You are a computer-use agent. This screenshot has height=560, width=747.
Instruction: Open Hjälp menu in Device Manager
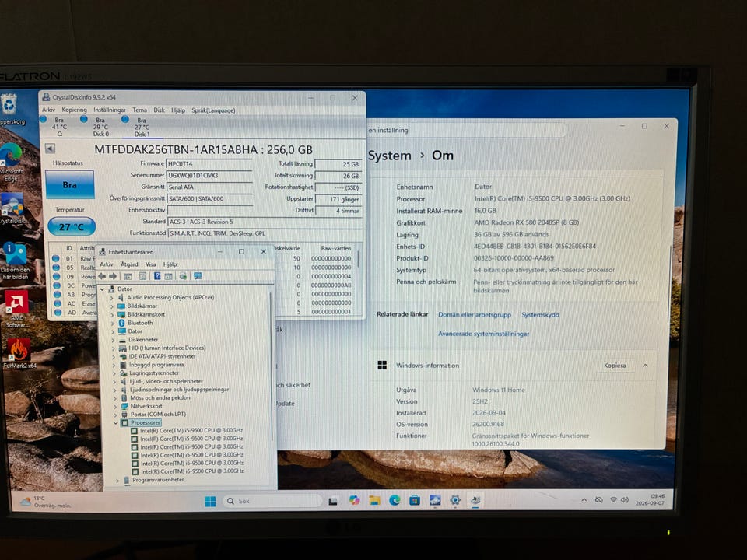(170, 264)
